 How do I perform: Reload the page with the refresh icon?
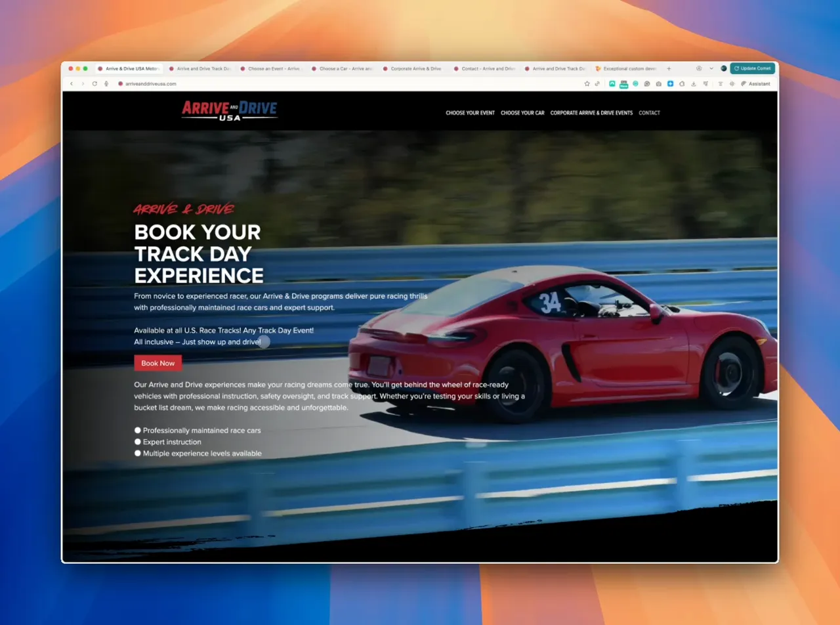(x=94, y=84)
